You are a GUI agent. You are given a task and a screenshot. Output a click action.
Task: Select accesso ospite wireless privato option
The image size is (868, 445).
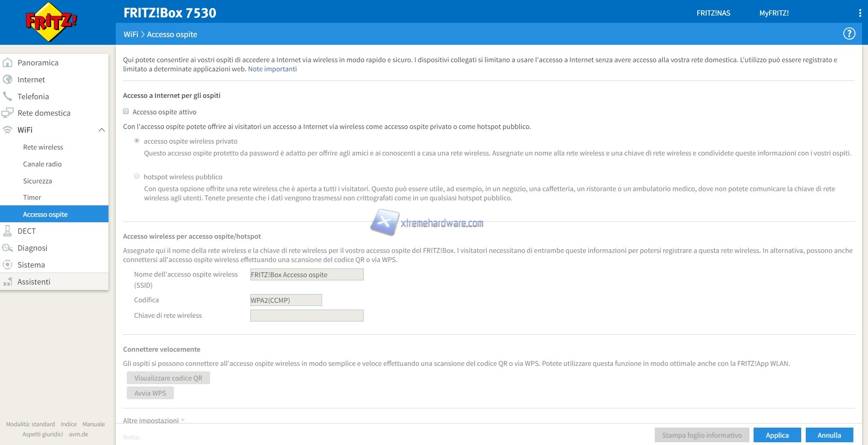[137, 141]
